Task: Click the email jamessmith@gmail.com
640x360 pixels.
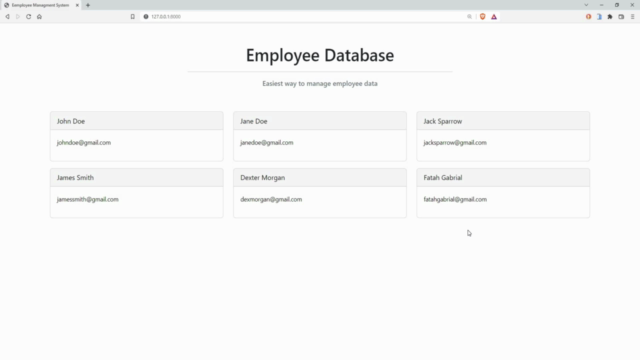Action: pyautogui.click(x=88, y=199)
